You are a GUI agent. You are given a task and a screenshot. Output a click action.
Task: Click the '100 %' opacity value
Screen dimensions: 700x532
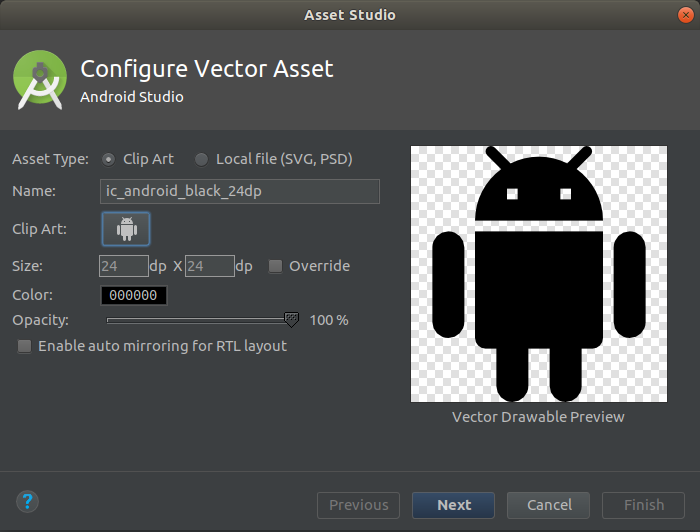coord(329,320)
